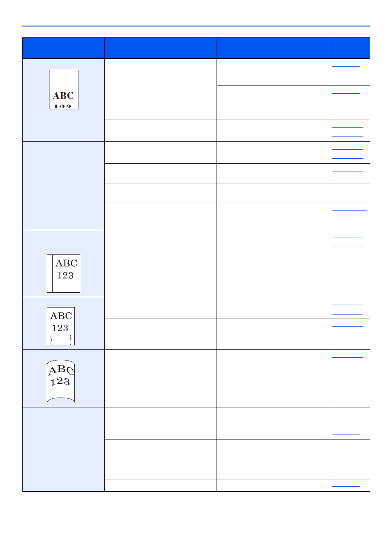Screen dimensions: 392x555
Task: Click the empty light-blue cell at table bottom
Action: 63,449
